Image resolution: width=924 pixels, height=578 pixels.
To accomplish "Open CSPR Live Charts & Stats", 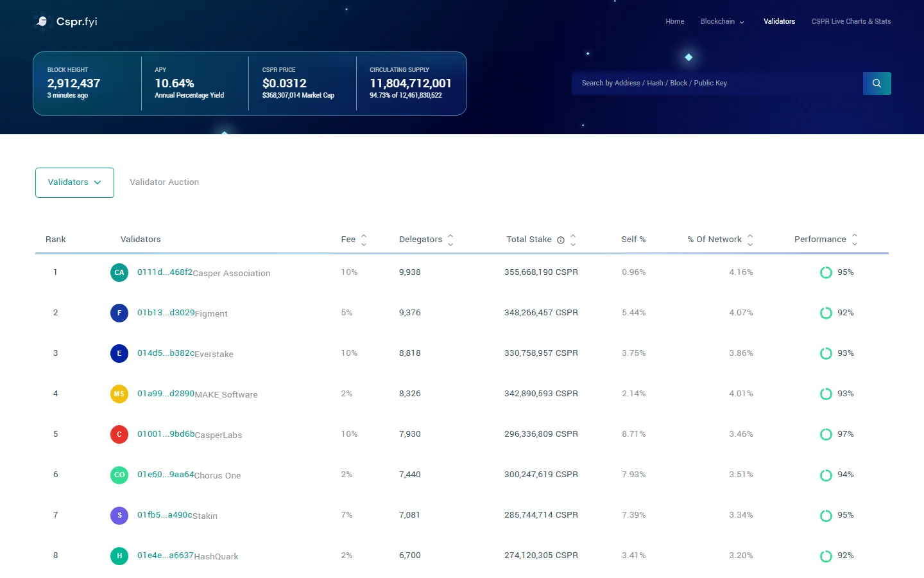I will pos(851,21).
